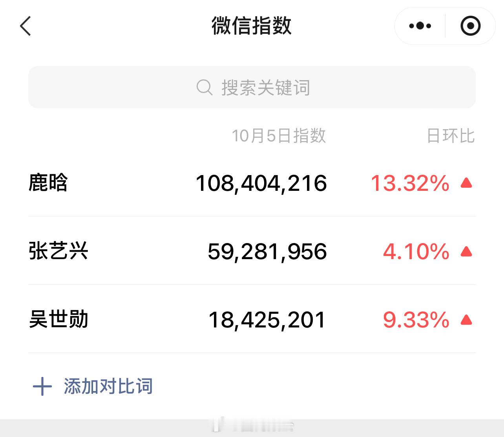Tap the 10月5日指数 column header
The image size is (504, 437).
279,136
